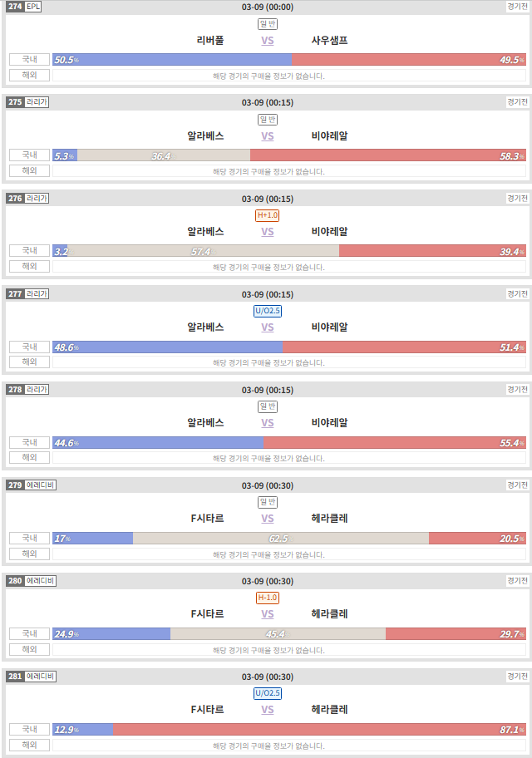This screenshot has width=532, height=758.
Task: Click the 62.5% draw bar on match 279
Action: tap(281, 538)
